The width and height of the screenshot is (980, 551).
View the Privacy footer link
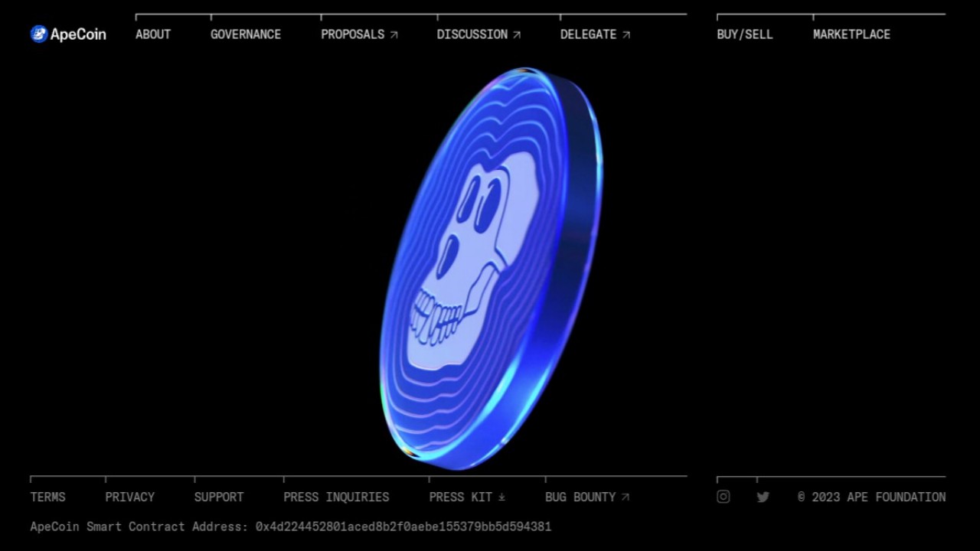(x=129, y=497)
